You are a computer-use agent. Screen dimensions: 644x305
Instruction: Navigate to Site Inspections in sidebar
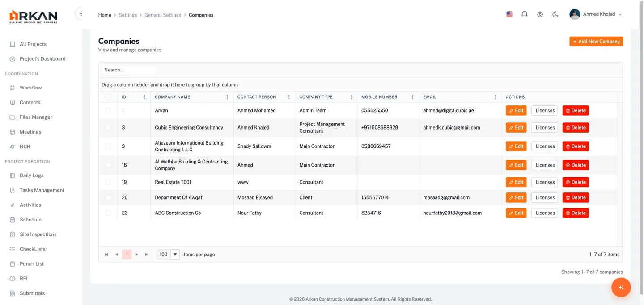coord(38,234)
